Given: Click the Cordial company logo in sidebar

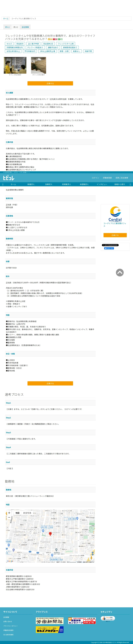Looking at the screenshot, I should pos(115,214).
